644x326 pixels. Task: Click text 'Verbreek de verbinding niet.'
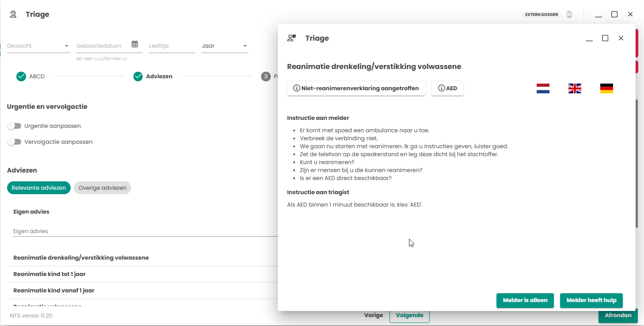point(339,138)
